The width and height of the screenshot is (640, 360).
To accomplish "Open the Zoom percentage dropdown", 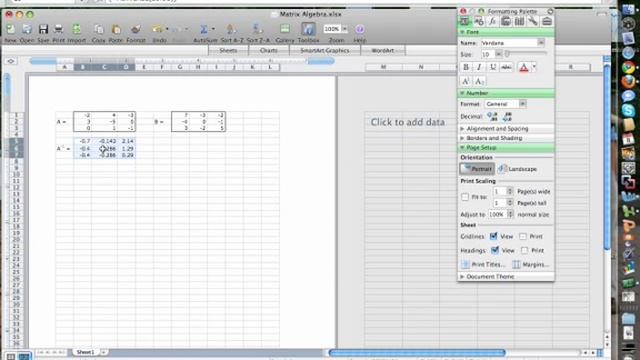I will [345, 29].
